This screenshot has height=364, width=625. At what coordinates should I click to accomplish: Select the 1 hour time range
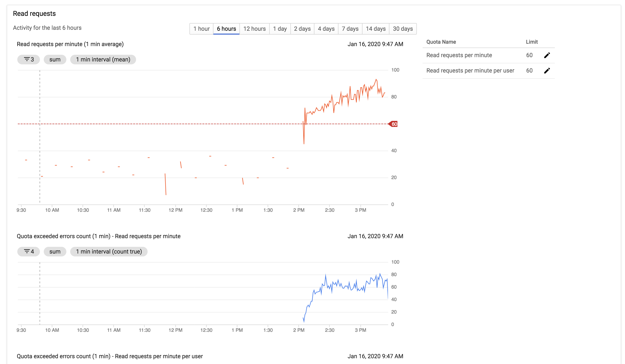201,29
